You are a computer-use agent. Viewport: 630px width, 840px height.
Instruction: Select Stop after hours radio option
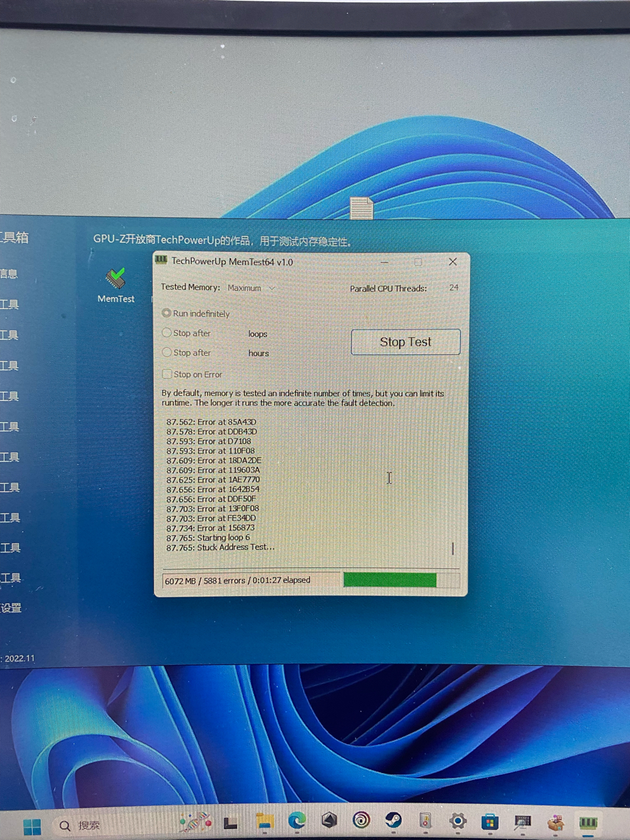point(167,352)
